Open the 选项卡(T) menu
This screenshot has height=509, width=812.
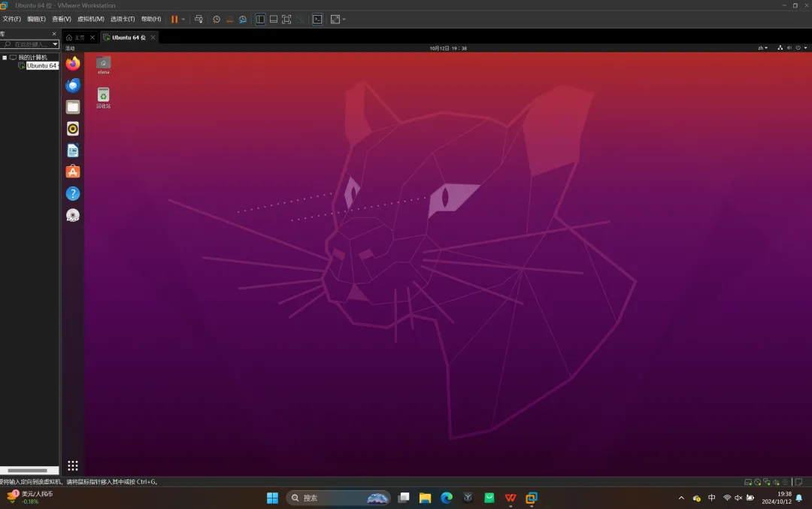123,19
